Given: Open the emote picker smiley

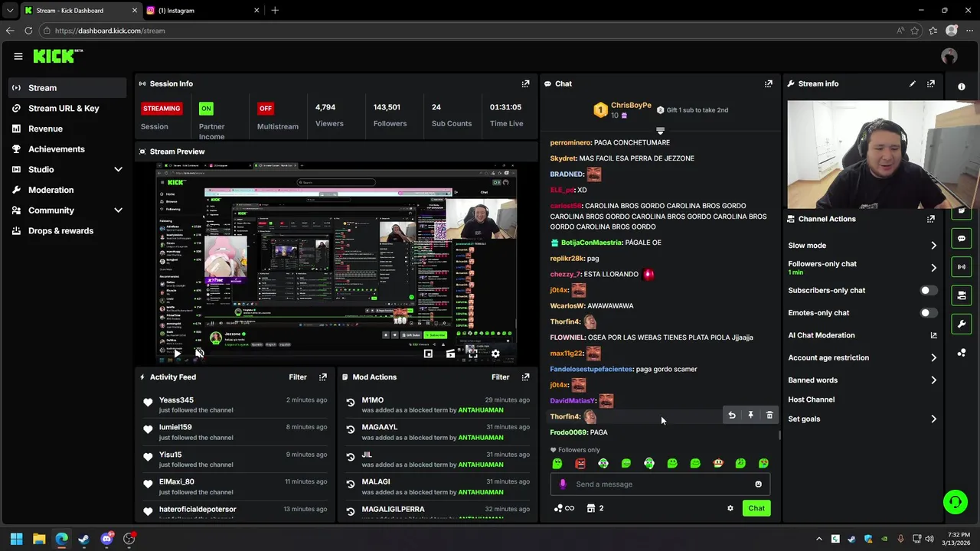Looking at the screenshot, I should 758,484.
